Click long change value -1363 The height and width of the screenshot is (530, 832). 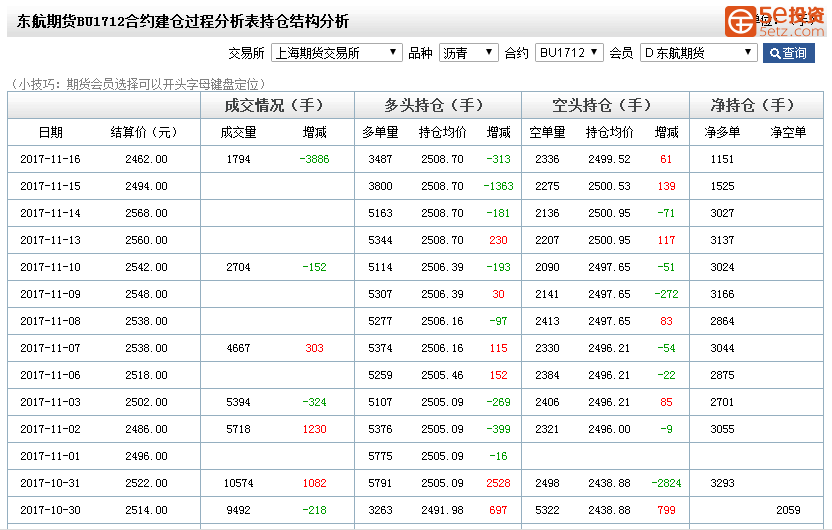tap(498, 186)
